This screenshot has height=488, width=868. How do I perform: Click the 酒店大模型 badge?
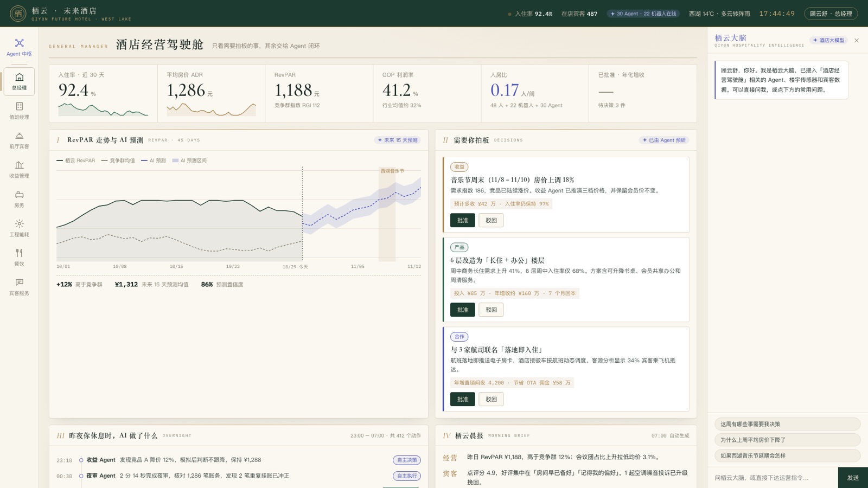point(829,40)
